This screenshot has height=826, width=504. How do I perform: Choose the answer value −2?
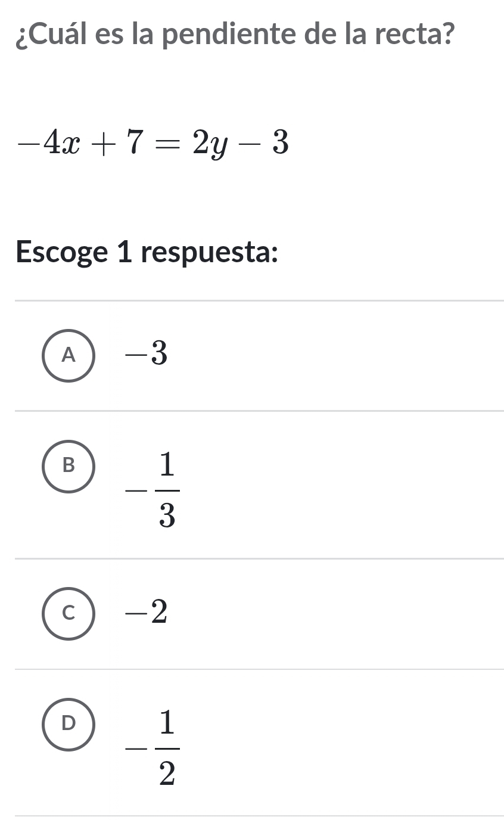[x=146, y=613]
